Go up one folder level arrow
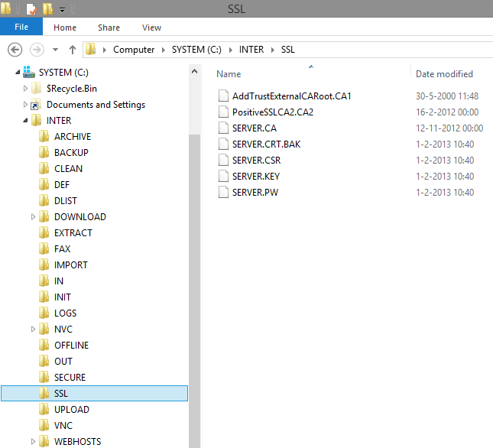The height and width of the screenshot is (448, 493). click(x=73, y=50)
